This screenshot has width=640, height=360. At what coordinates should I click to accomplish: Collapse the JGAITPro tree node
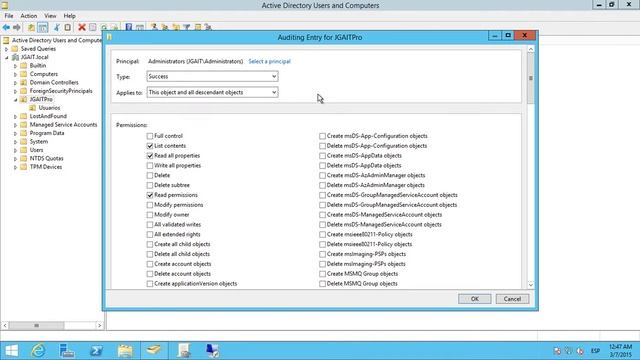[16, 100]
